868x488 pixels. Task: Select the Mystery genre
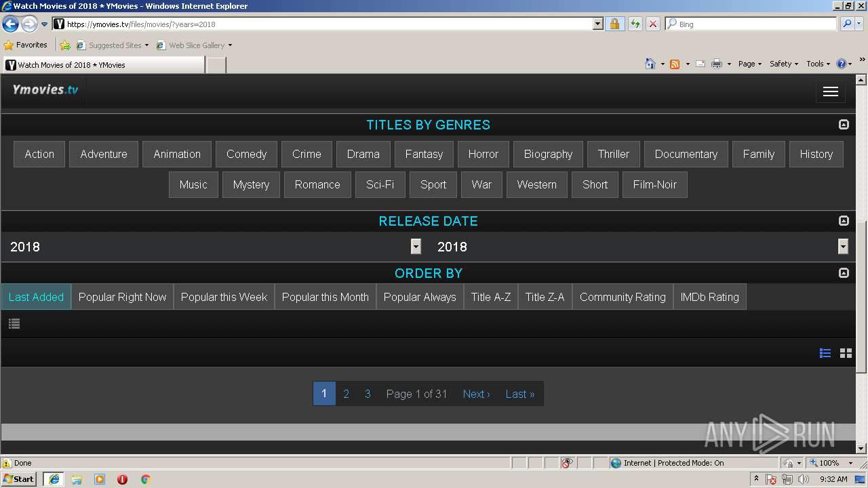tap(251, 184)
